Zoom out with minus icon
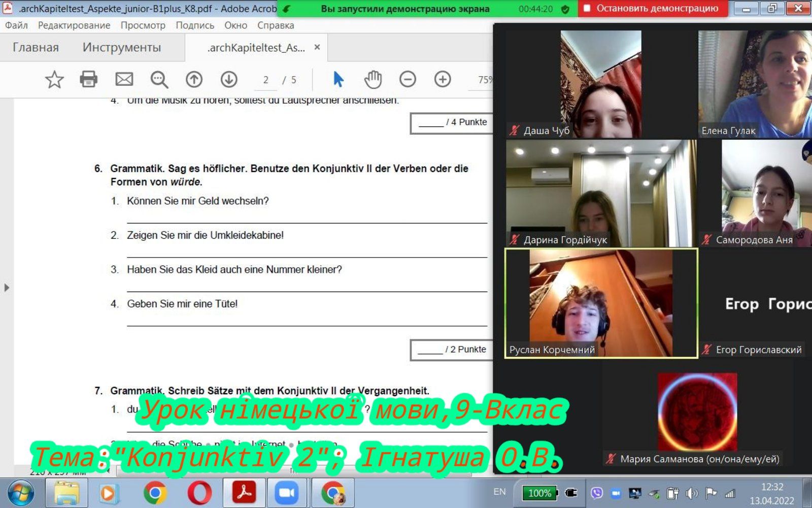Screen dimensions: 812x508 [408, 79]
